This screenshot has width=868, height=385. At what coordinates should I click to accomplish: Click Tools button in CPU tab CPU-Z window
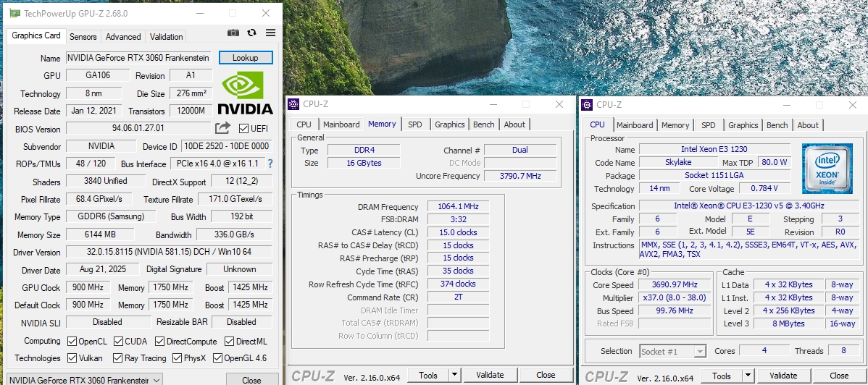tap(722, 376)
